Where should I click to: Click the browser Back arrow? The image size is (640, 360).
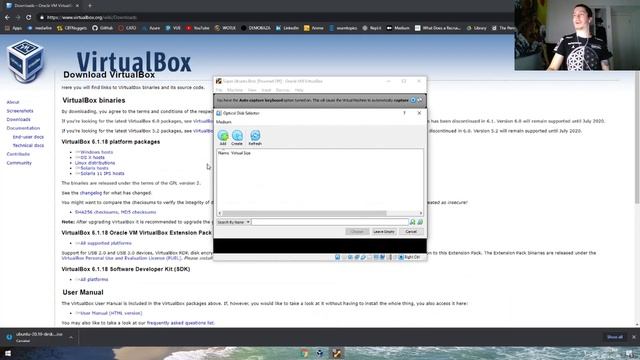pos(7,18)
